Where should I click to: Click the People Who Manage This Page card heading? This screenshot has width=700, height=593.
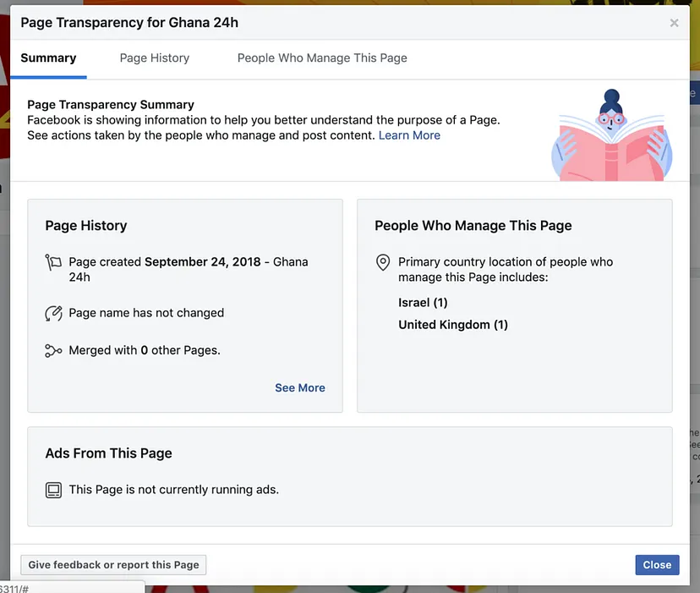coord(473,226)
